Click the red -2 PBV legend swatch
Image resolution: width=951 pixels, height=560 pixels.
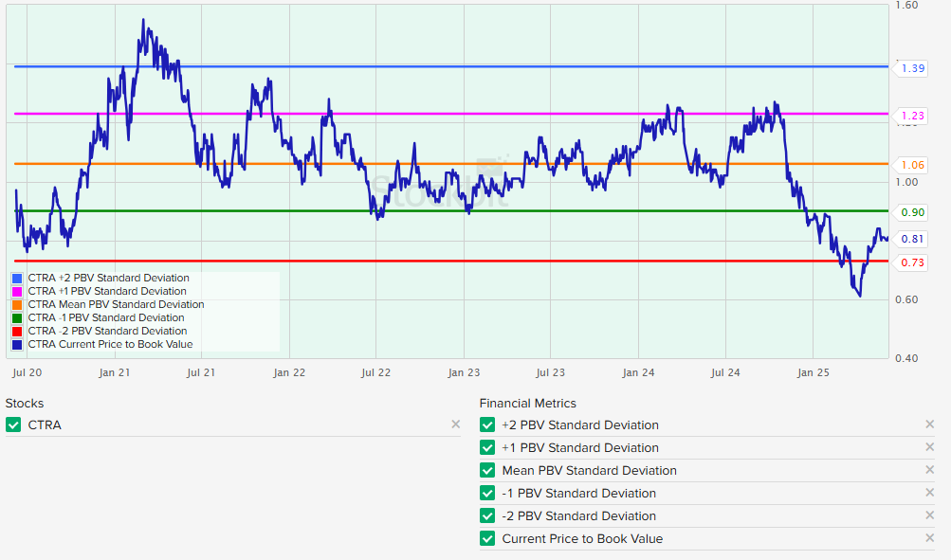[x=17, y=332]
